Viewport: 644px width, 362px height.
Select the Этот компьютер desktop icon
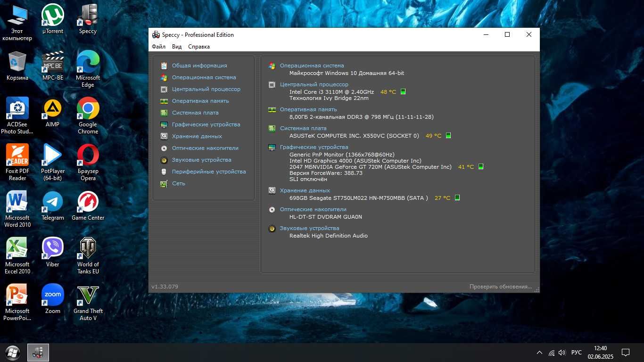click(17, 22)
